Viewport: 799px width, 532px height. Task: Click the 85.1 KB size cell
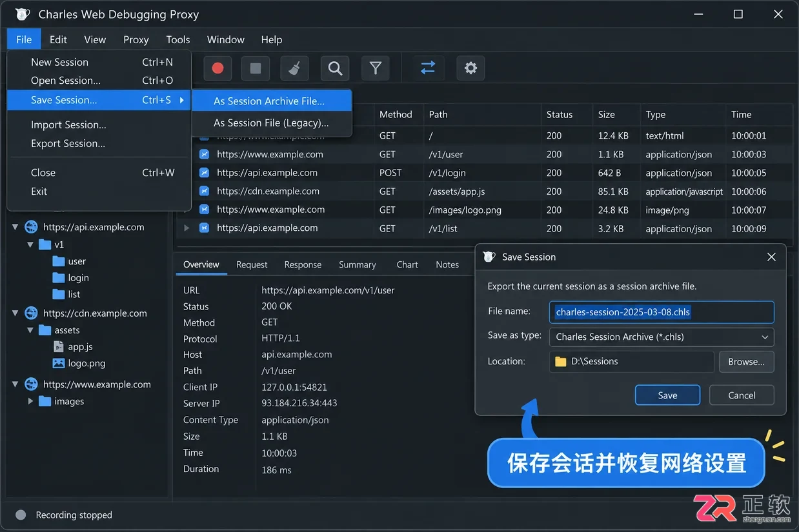tap(613, 192)
